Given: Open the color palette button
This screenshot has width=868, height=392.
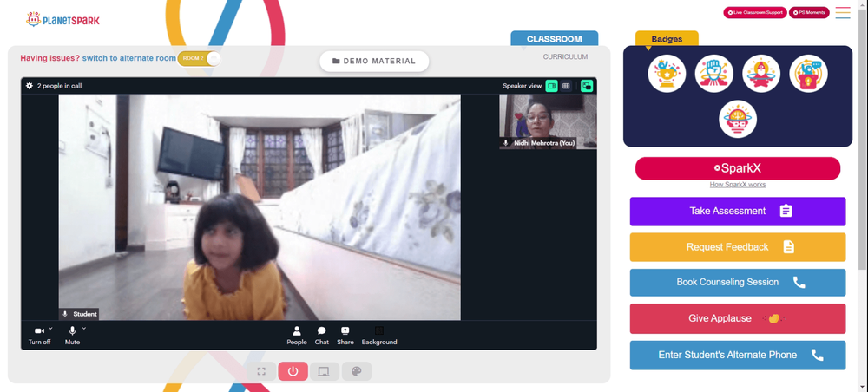Looking at the screenshot, I should pos(357,371).
